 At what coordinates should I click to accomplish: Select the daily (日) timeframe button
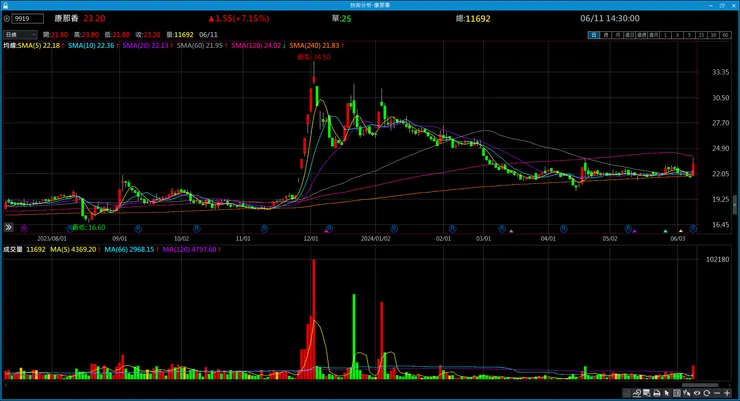594,35
